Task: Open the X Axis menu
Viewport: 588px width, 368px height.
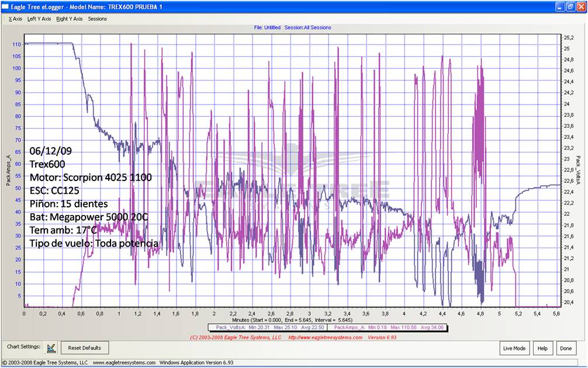Action: coord(15,19)
